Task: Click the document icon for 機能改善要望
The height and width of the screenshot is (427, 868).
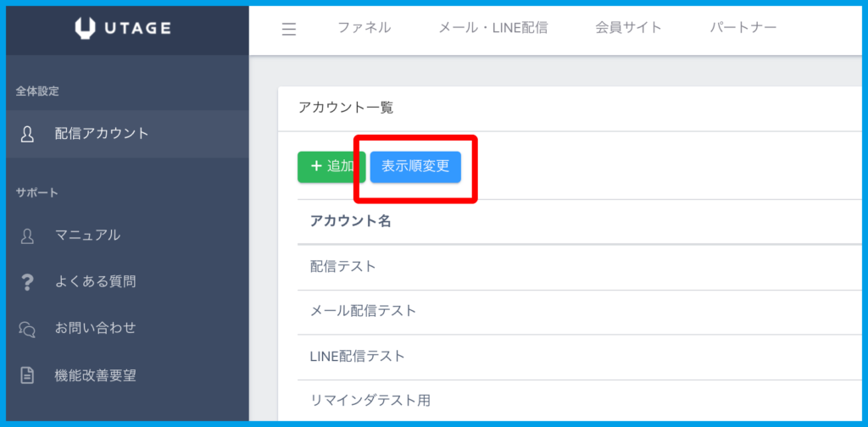Action: pos(27,374)
